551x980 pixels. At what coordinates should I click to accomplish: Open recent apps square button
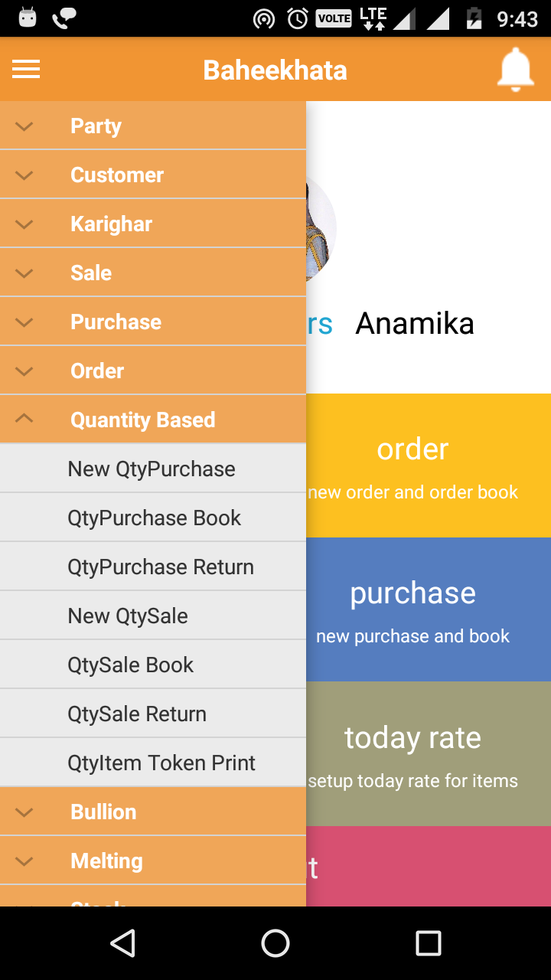click(428, 943)
